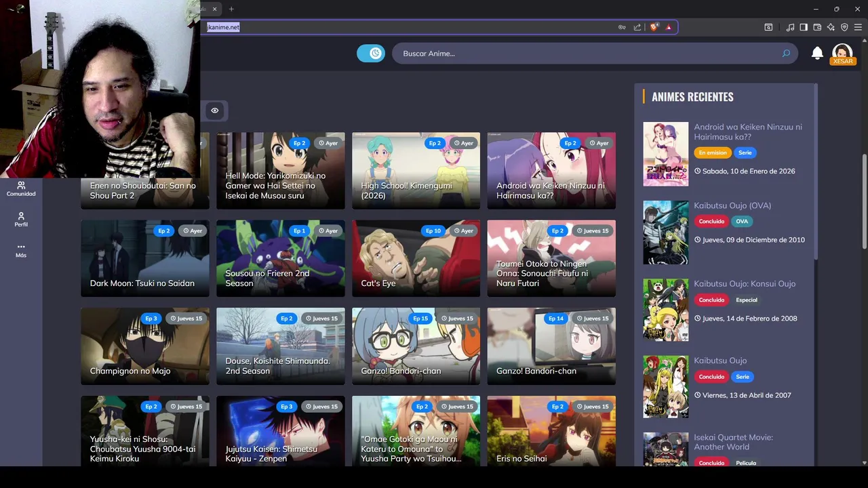
Task: Click the Pelicula tag badge
Action: click(746, 463)
